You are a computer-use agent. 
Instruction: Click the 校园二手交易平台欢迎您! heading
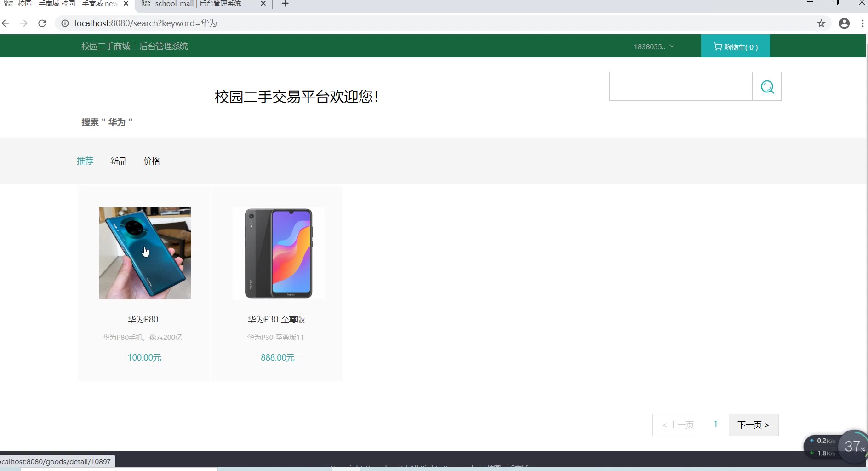coord(297,97)
